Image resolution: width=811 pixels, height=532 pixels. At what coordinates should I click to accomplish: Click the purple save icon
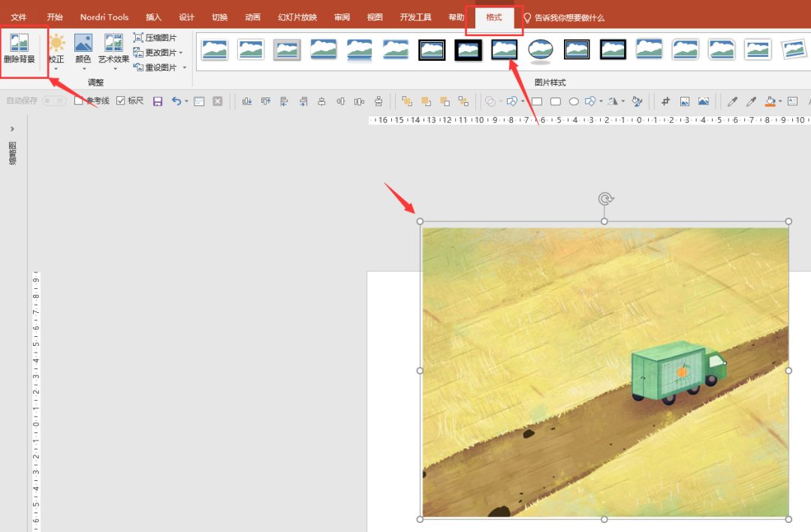point(158,101)
